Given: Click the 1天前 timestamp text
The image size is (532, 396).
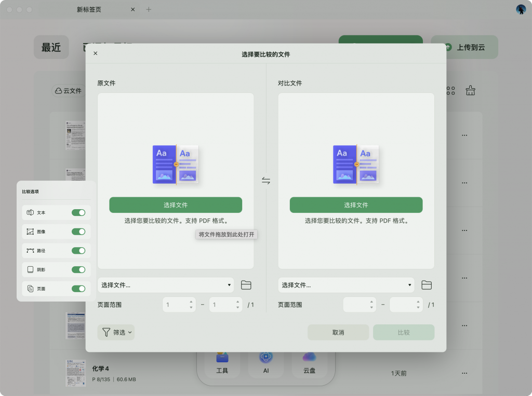Looking at the screenshot, I should pyautogui.click(x=398, y=373).
